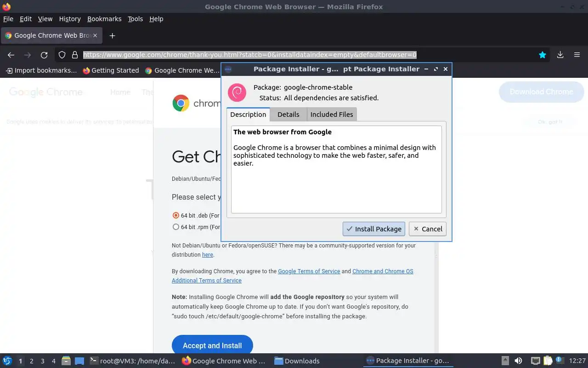Click the removable media tray icon
The image size is (588, 368).
click(x=505, y=361)
